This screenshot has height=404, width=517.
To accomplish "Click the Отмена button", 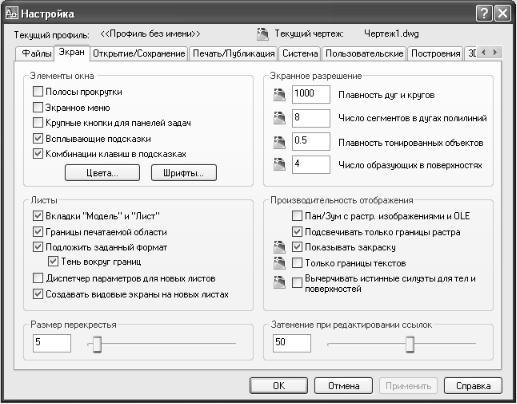I will (x=343, y=386).
